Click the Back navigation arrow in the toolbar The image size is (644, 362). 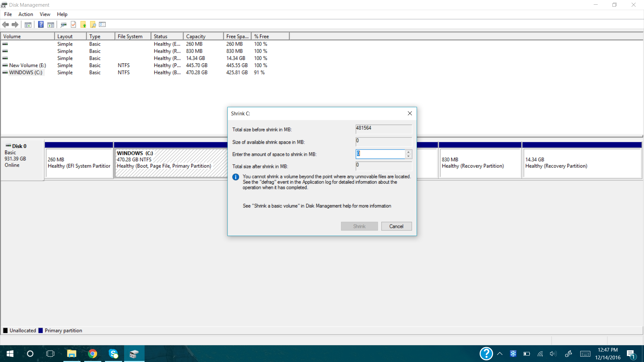pyautogui.click(x=5, y=24)
